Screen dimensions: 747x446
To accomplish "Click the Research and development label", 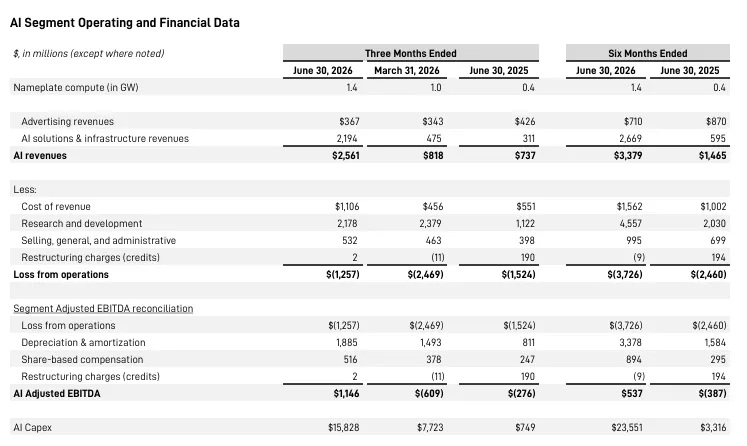I will coord(81,223).
